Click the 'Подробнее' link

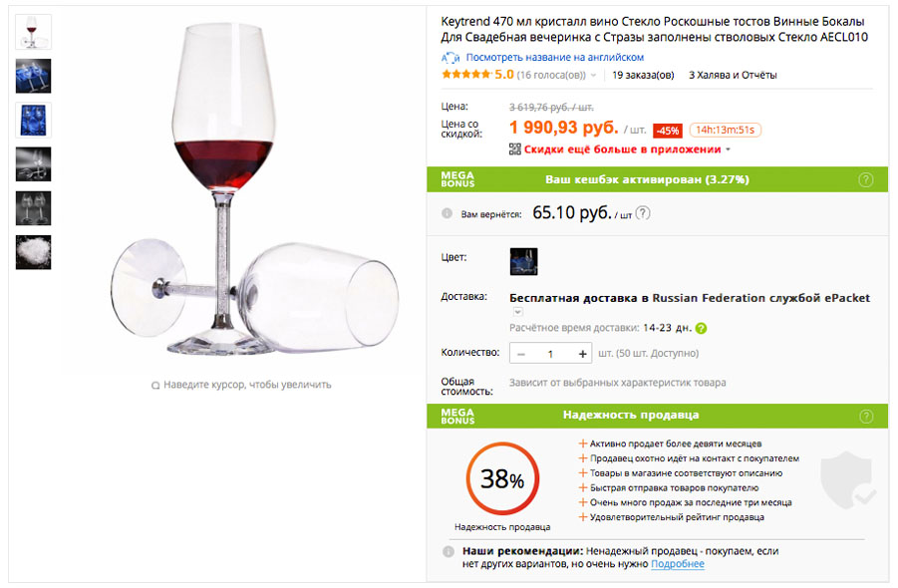point(678,564)
